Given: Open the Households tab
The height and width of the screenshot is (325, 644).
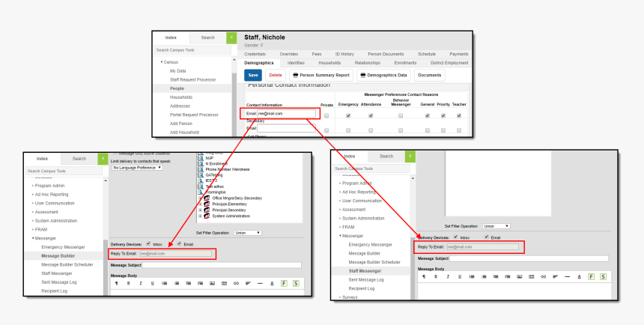Looking at the screenshot, I should click(x=329, y=63).
